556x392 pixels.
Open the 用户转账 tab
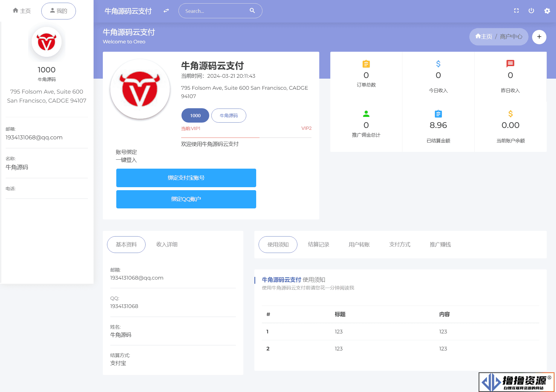359,245
